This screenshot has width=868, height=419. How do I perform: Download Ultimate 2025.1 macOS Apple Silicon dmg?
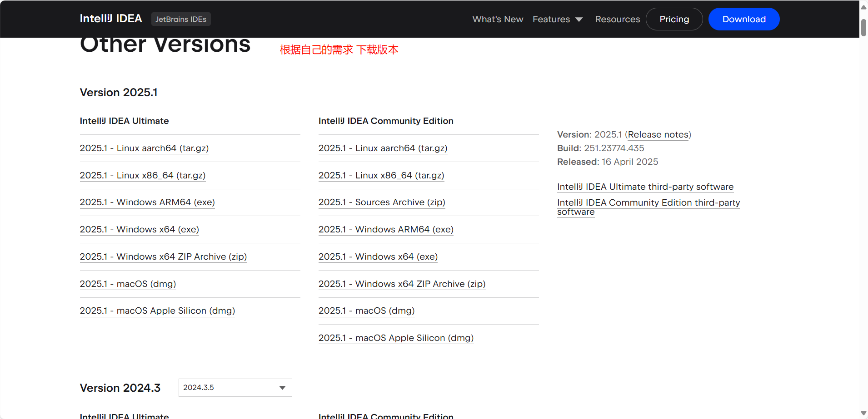coord(157,311)
